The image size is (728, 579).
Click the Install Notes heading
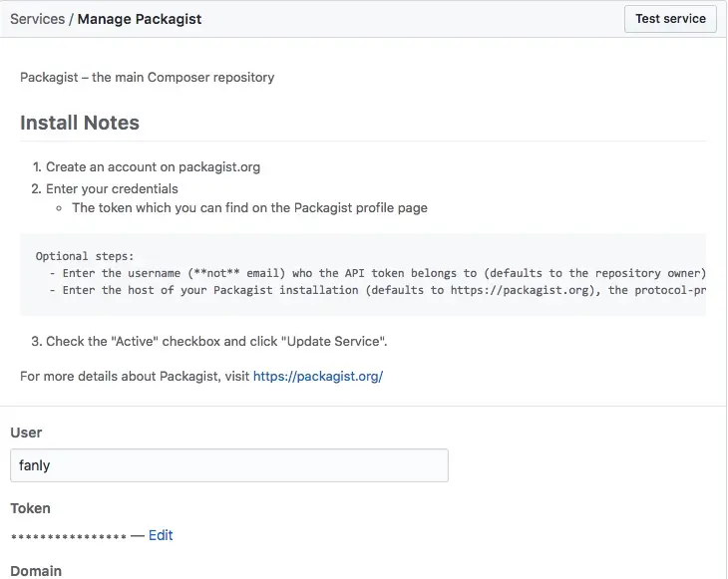tap(80, 124)
